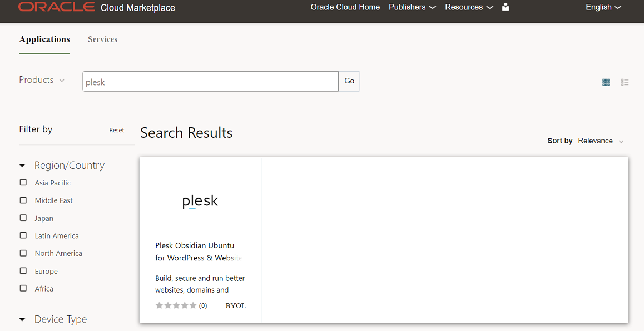
Task: Check the Asia Pacific region filter
Action: click(23, 182)
